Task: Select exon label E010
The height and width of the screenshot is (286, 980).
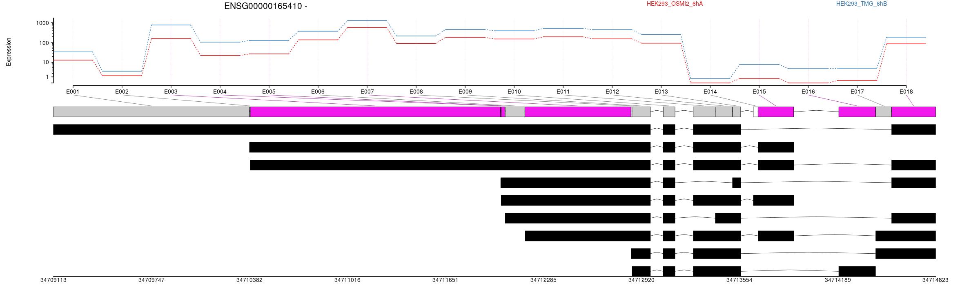Action: [x=514, y=92]
